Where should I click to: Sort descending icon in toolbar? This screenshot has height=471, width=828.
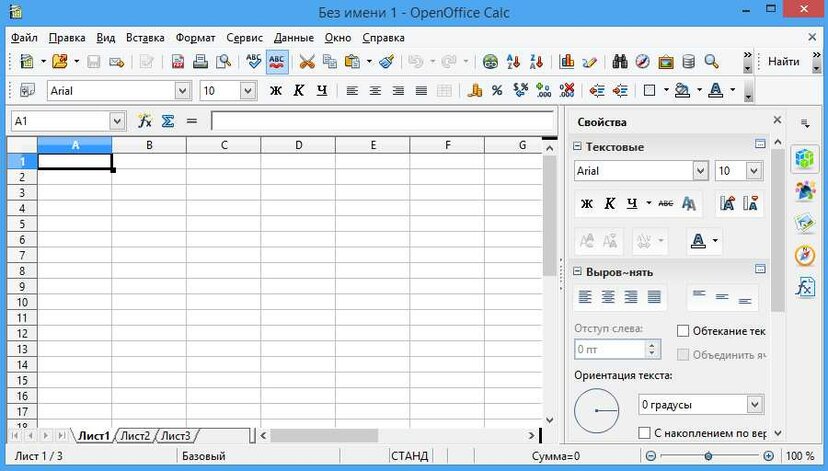point(537,62)
